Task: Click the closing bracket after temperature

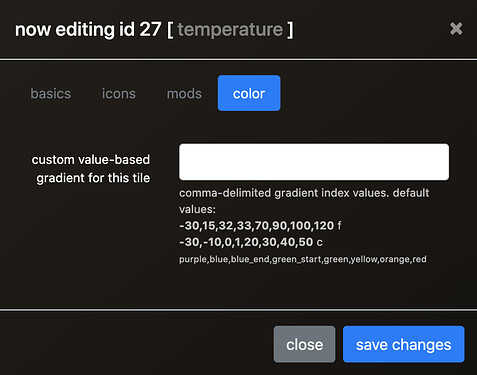Action: [290, 30]
